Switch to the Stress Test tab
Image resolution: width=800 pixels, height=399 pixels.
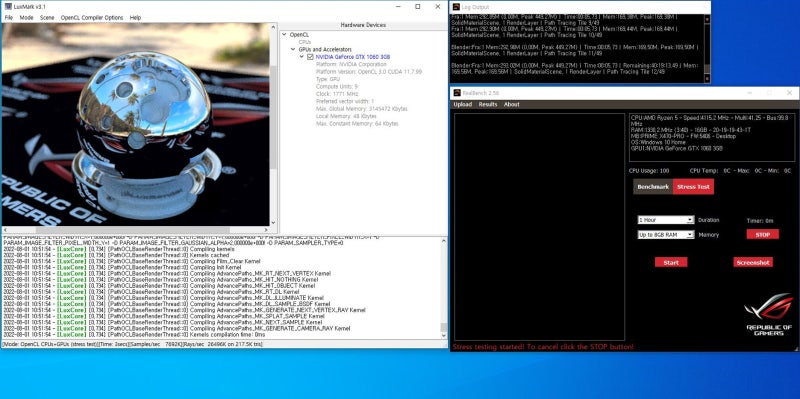[693, 187]
